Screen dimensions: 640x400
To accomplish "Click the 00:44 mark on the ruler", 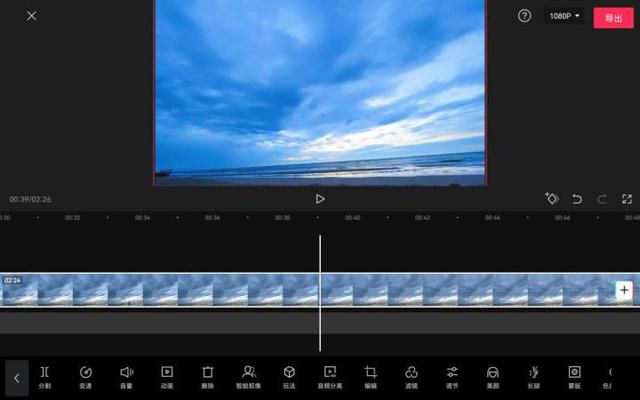I will [492, 218].
